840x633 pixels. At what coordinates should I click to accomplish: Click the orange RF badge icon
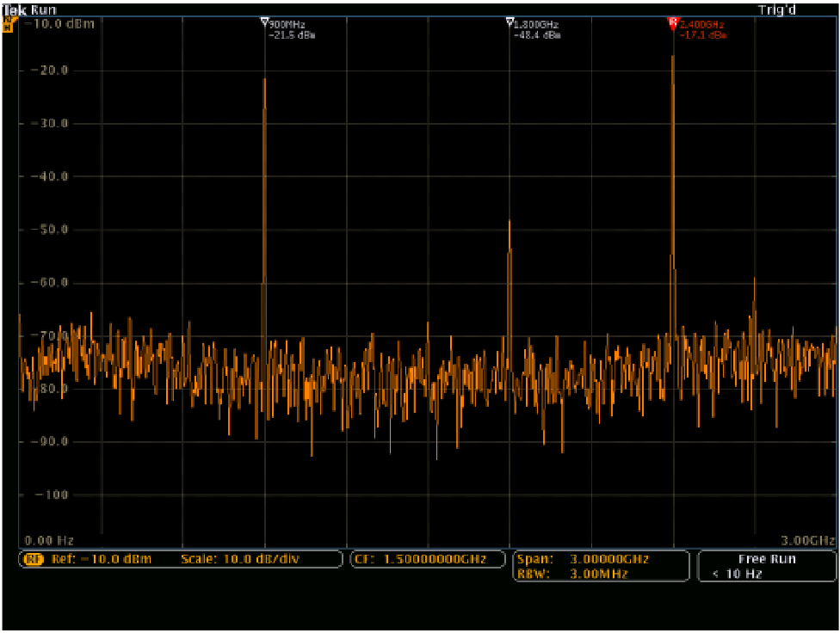[34, 560]
